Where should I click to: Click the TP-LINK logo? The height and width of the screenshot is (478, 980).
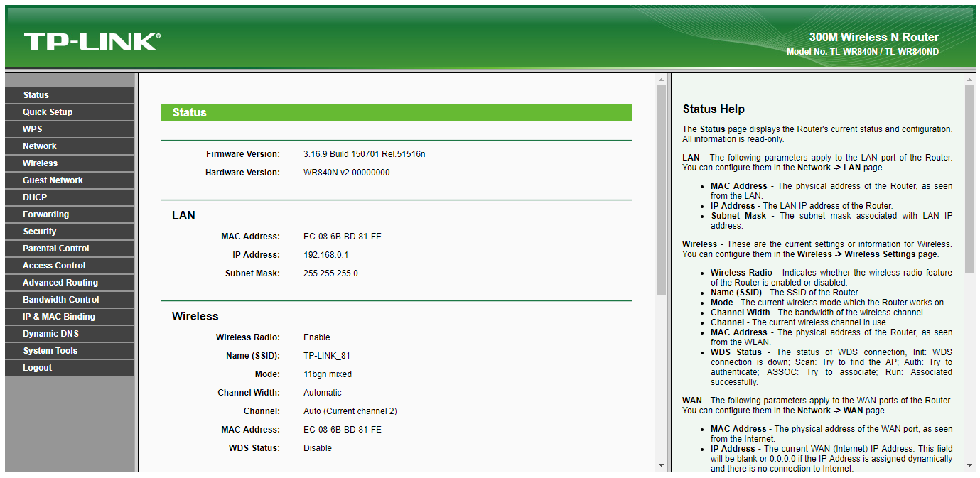coord(92,42)
